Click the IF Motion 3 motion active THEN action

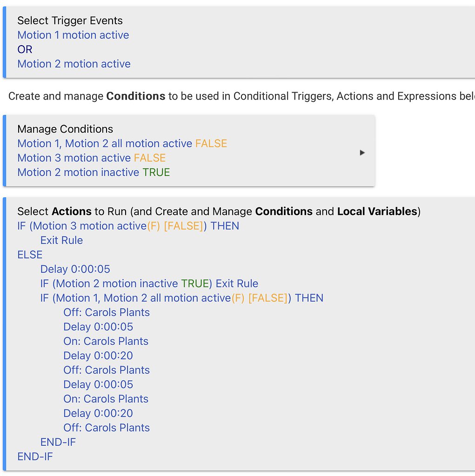click(x=128, y=226)
